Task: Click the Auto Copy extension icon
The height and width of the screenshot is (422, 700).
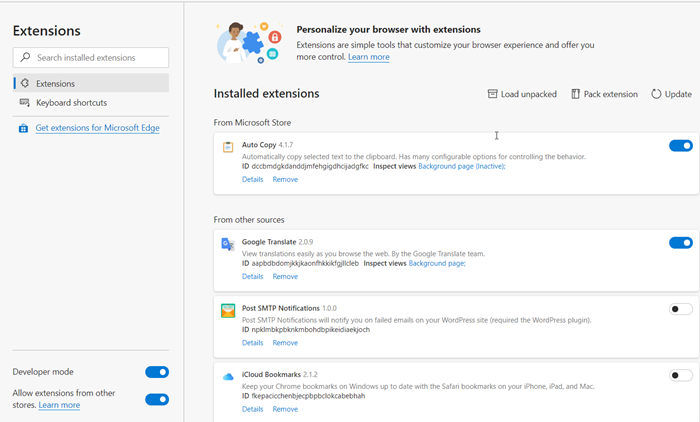Action: pyautogui.click(x=228, y=147)
